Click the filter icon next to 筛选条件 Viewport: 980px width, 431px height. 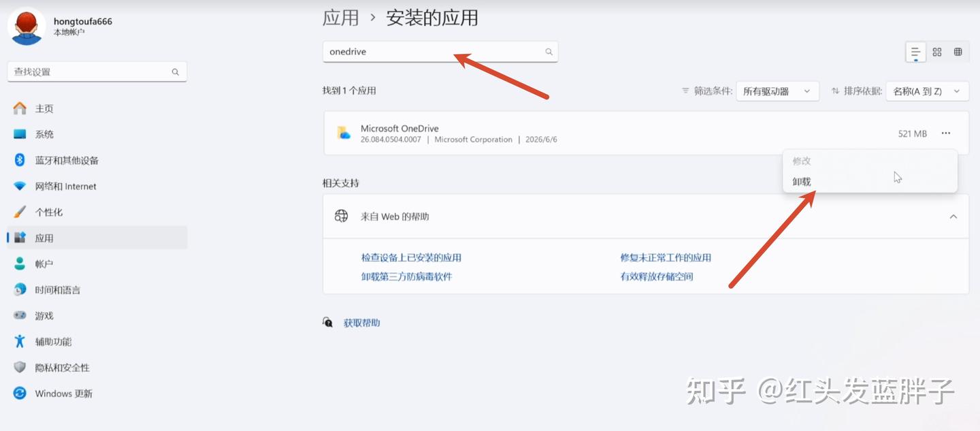point(685,91)
